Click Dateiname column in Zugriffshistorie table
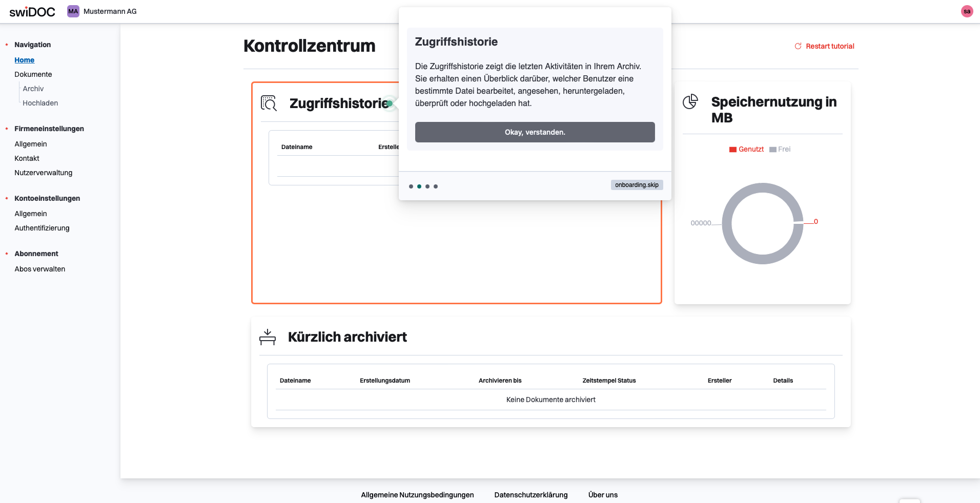The width and height of the screenshot is (980, 503). 297,147
